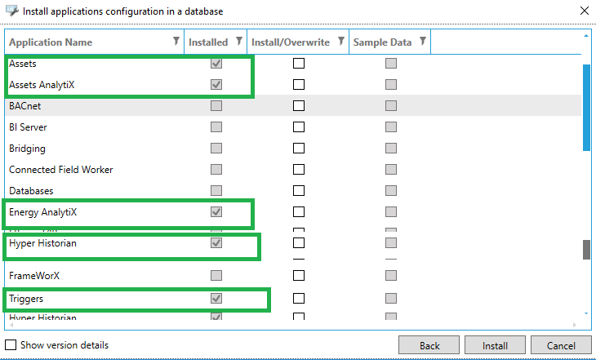Image resolution: width=596 pixels, height=364 pixels.
Task: Sort by Sample Data column header
Action: [382, 42]
